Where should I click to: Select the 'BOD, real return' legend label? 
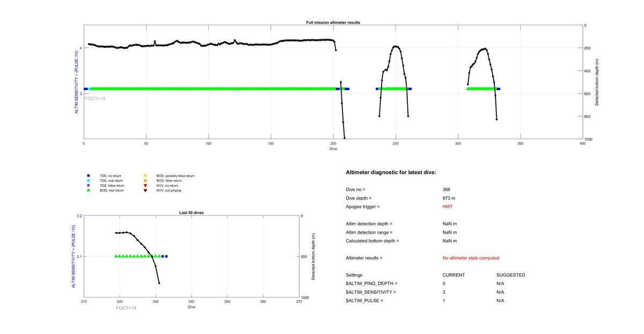click(x=112, y=191)
